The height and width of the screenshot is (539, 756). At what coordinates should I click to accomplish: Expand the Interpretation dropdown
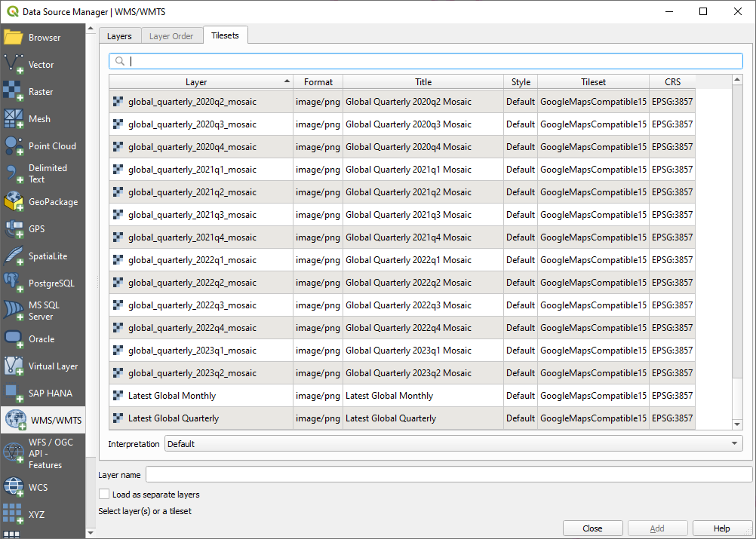coord(453,443)
